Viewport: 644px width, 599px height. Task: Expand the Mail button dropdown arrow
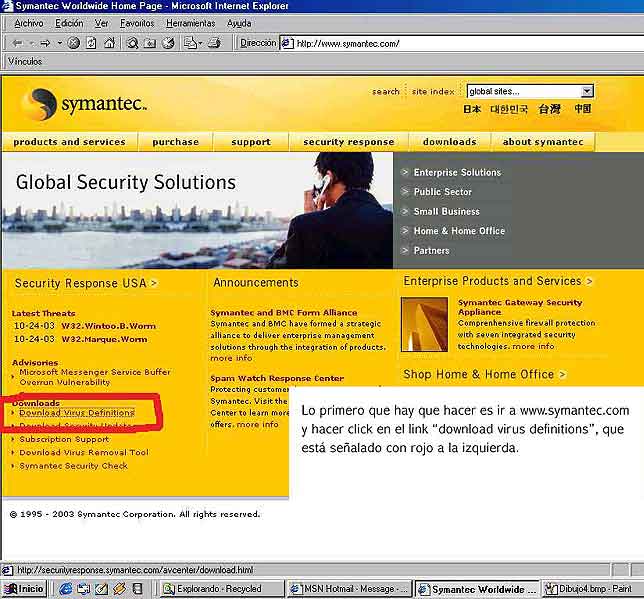(200, 43)
